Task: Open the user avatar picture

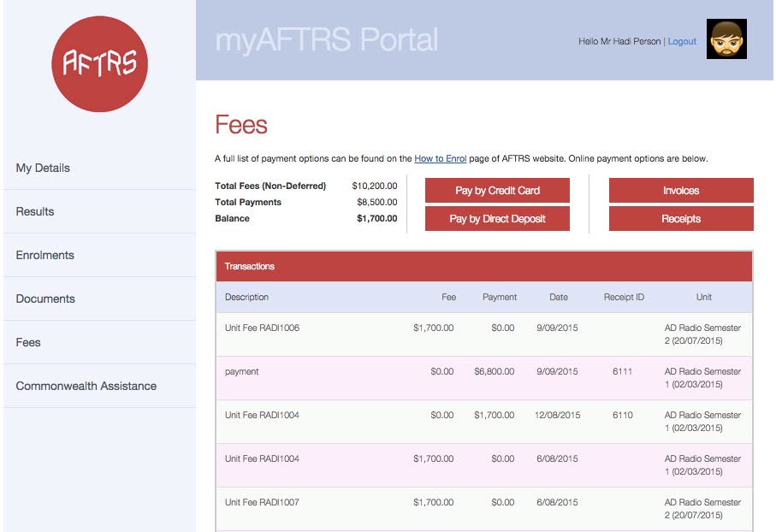Action: (x=726, y=39)
